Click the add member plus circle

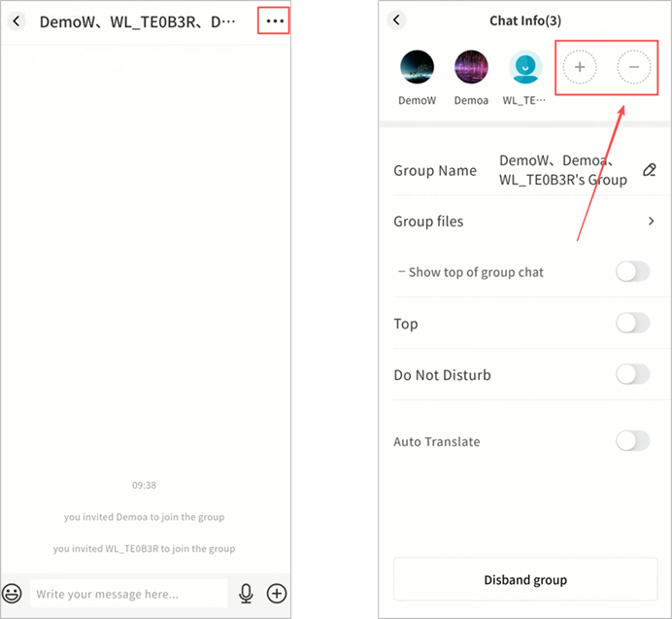(580, 67)
